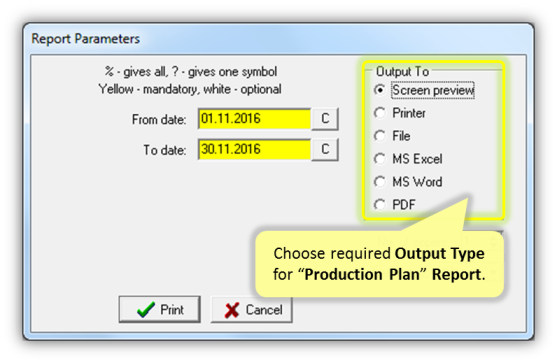The height and width of the screenshot is (363, 557).
Task: Click the Print button label
Action: 172,310
